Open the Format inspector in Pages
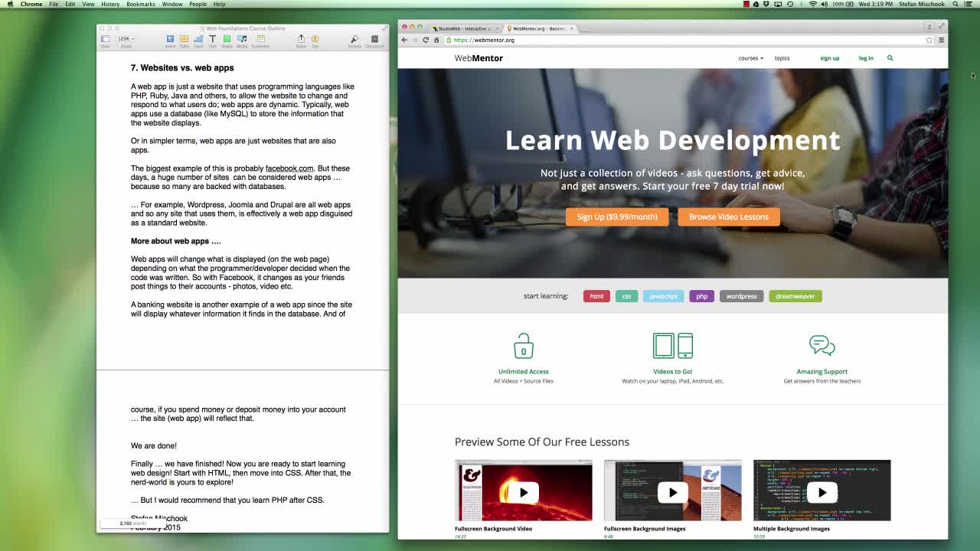This screenshot has height=551, width=980. (x=354, y=41)
